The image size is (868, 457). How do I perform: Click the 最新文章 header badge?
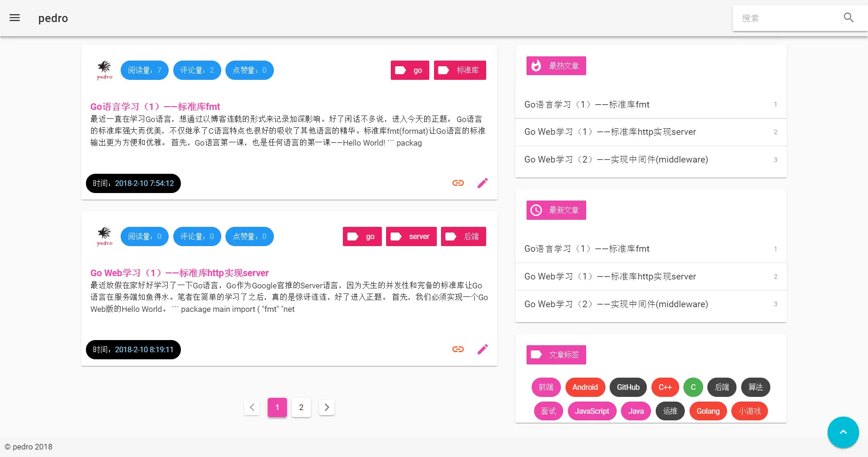click(556, 210)
